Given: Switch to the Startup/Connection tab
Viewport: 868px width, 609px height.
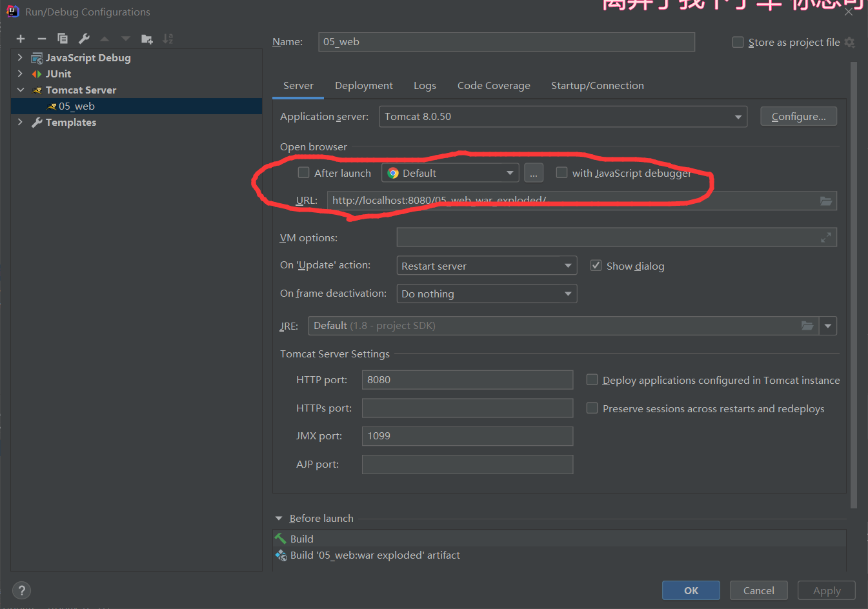Looking at the screenshot, I should (x=598, y=86).
